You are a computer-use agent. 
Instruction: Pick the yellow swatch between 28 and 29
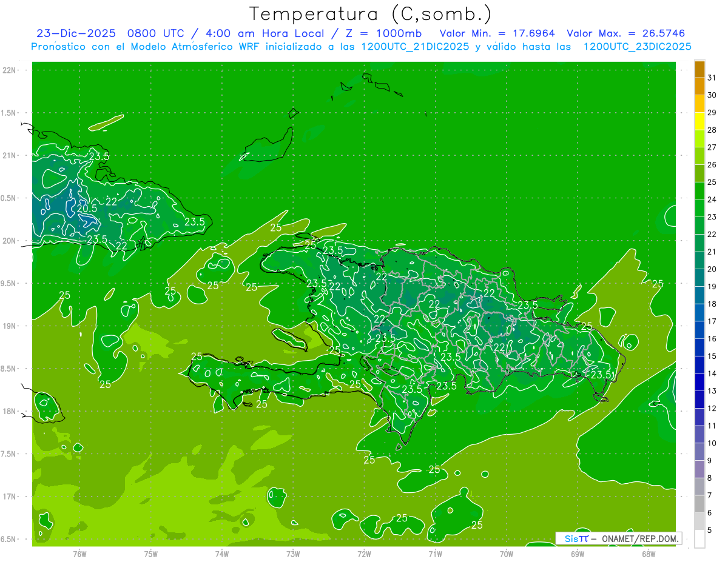[x=699, y=121]
